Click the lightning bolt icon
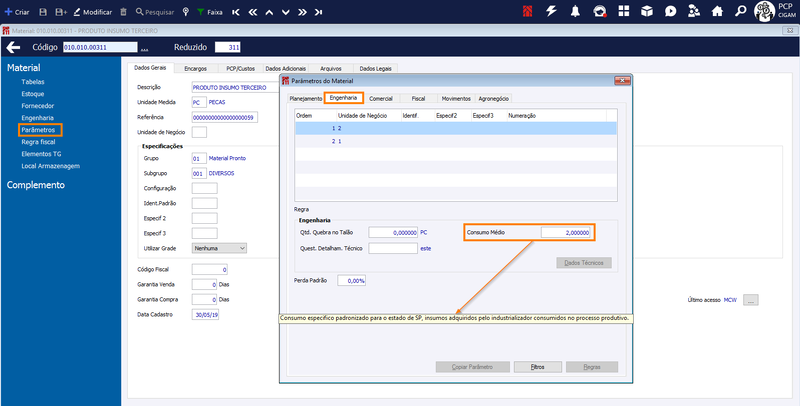The width and height of the screenshot is (800, 406). 551,11
